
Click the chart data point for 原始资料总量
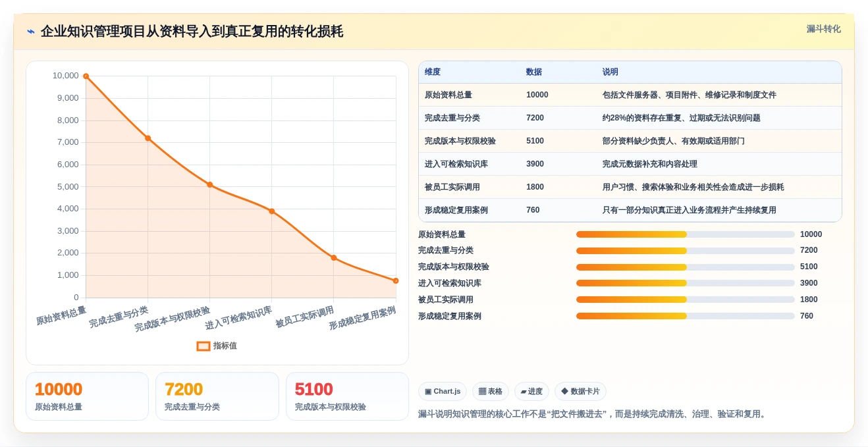point(86,76)
